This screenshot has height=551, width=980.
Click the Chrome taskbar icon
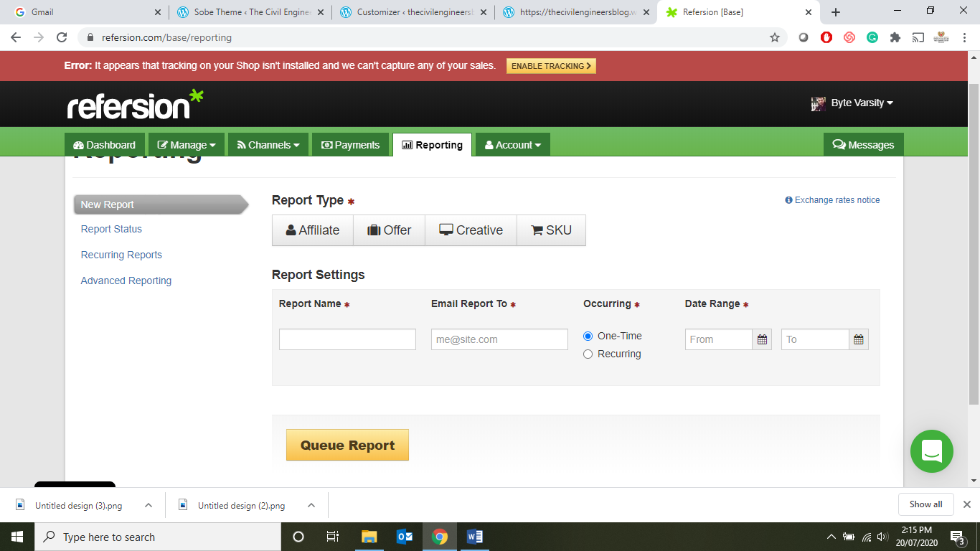coord(440,537)
